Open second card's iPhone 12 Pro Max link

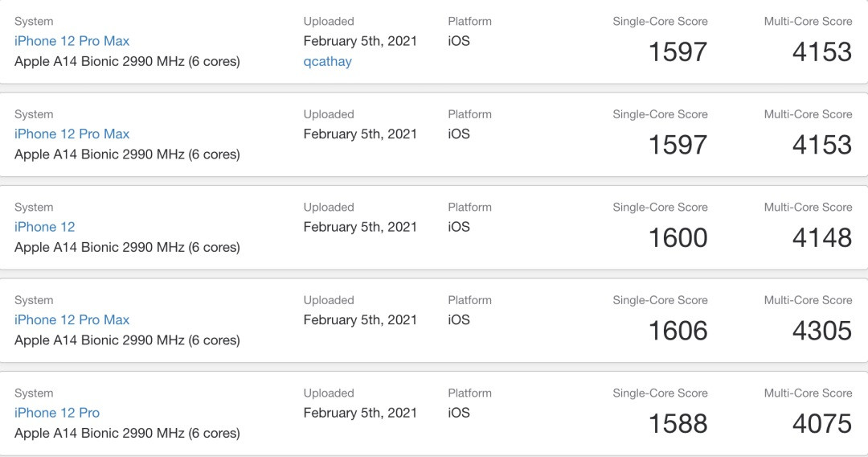(72, 134)
